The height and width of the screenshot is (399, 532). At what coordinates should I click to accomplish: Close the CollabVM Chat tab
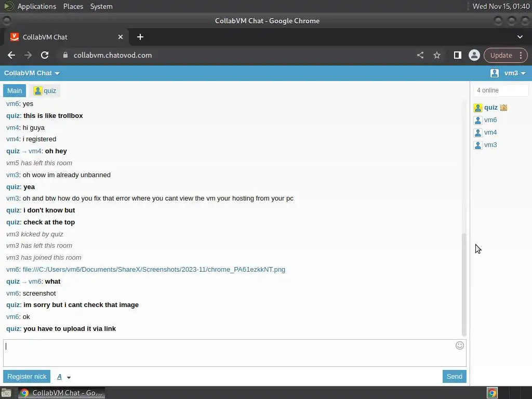pyautogui.click(x=121, y=37)
